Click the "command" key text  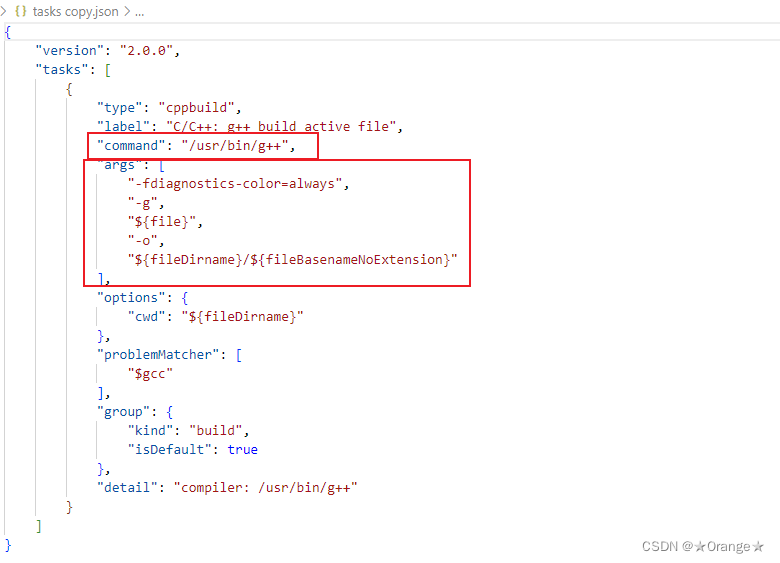coord(131,146)
